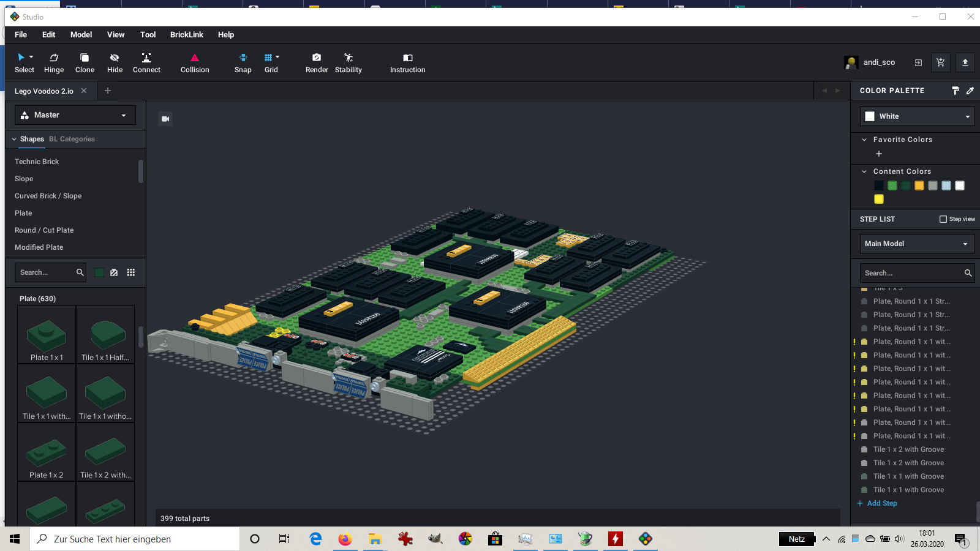Click the camera view icon in viewport
The height and width of the screenshot is (551, 980).
point(165,119)
